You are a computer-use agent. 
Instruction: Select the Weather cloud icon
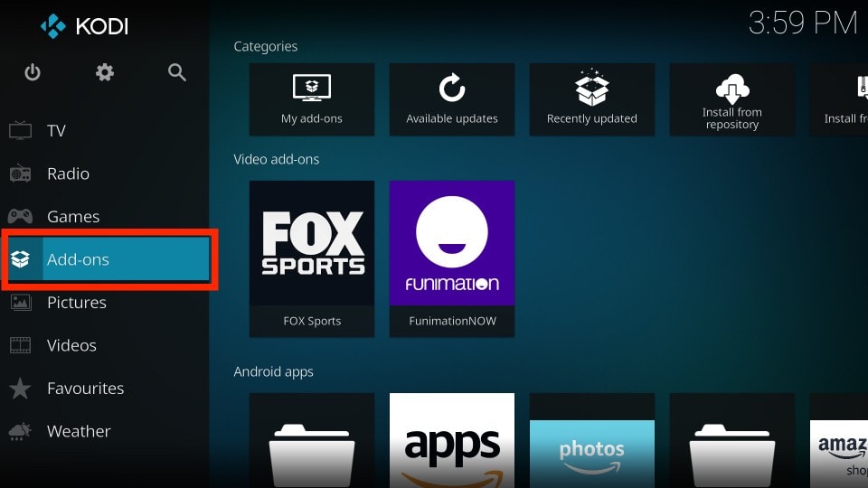coord(21,431)
